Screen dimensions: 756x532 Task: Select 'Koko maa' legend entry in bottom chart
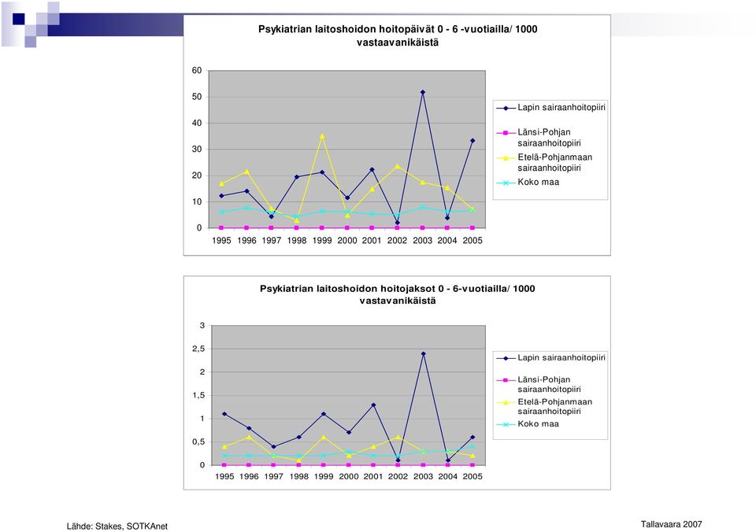click(x=528, y=424)
